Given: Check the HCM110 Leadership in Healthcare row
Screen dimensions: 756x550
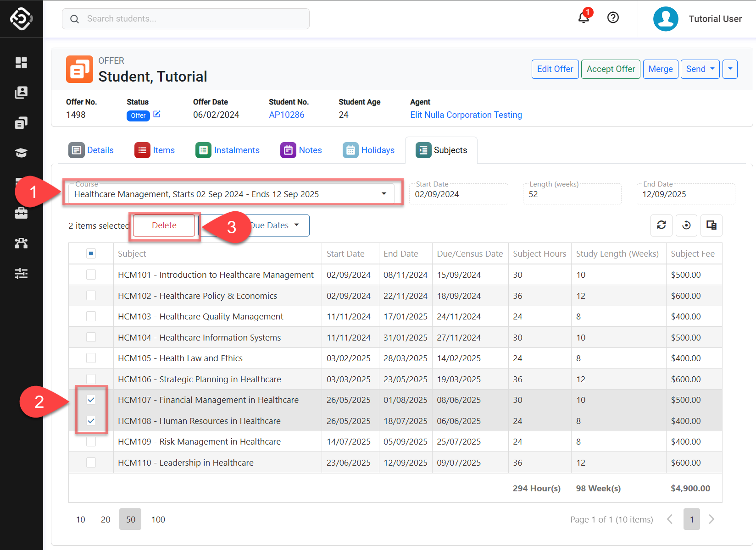Looking at the screenshot, I should pos(91,462).
